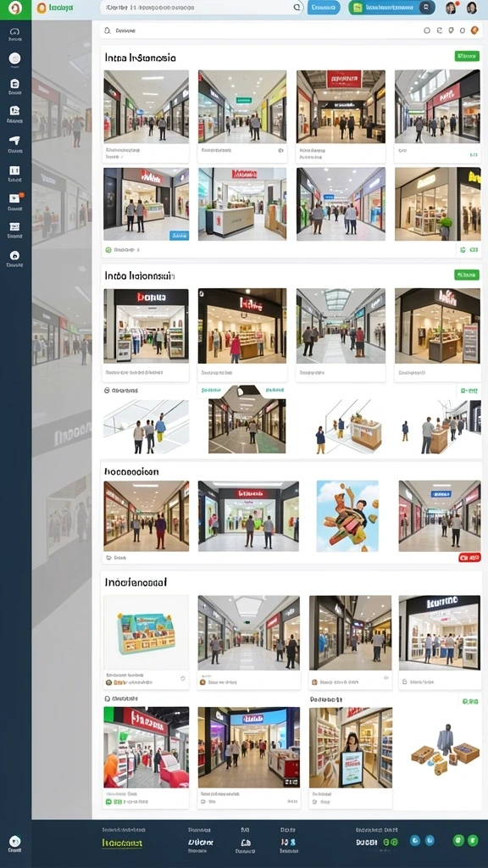Click the refresh icon in filter bar

(x=440, y=31)
